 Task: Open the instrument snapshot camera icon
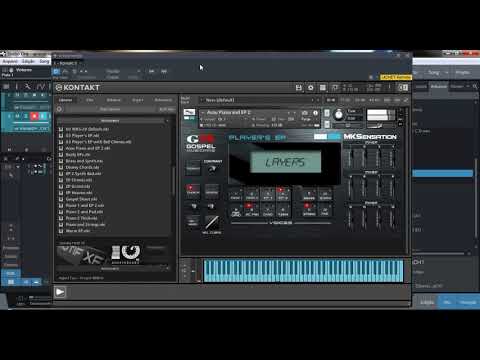tap(305, 113)
